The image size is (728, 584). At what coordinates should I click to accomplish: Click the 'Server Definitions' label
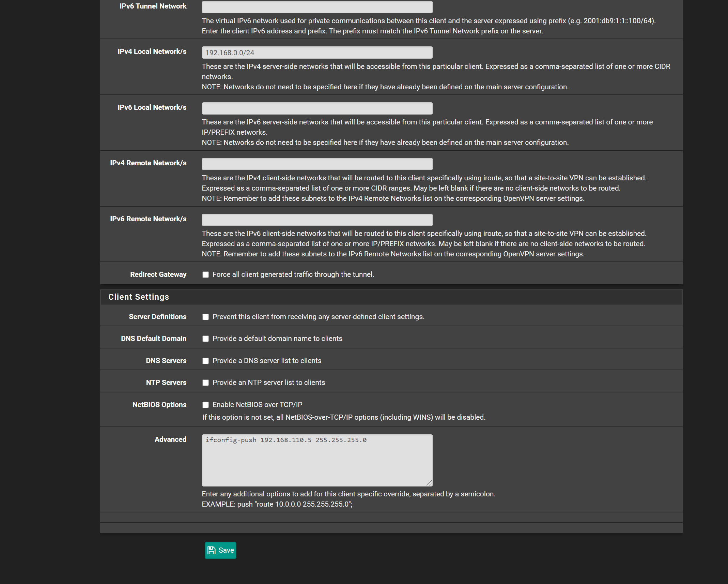point(157,317)
